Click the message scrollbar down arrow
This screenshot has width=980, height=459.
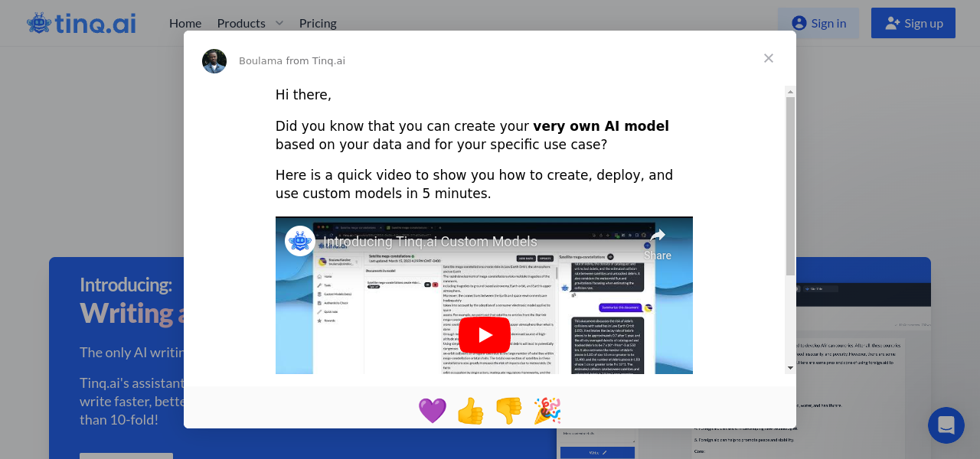[790, 369]
